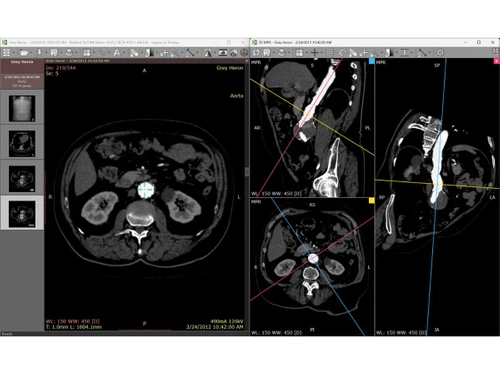Select the highlighted fourth series thumbnail
500x375 pixels.
(22, 214)
